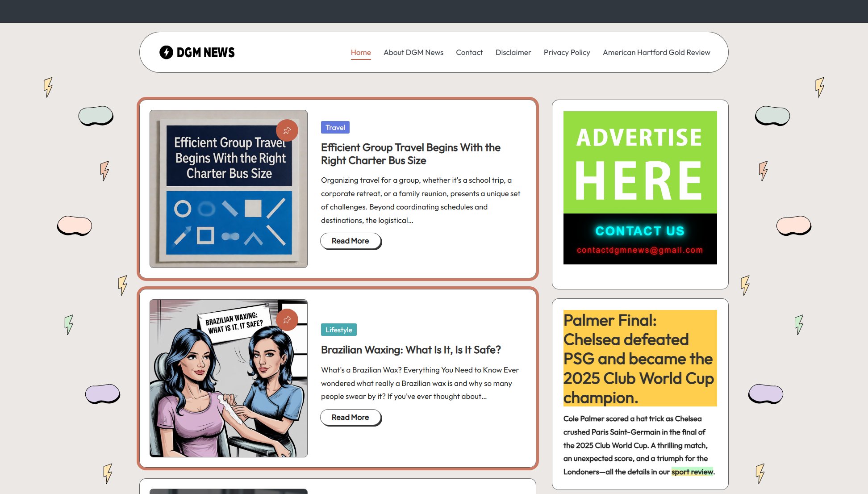Open the Brazilian Waxing article headline
Image resolution: width=868 pixels, height=494 pixels.
(411, 350)
